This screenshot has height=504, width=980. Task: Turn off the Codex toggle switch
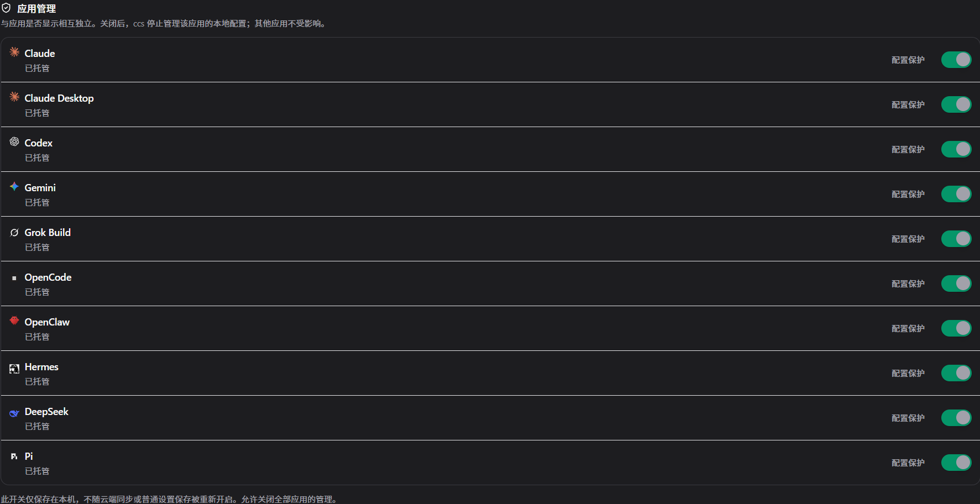point(956,149)
